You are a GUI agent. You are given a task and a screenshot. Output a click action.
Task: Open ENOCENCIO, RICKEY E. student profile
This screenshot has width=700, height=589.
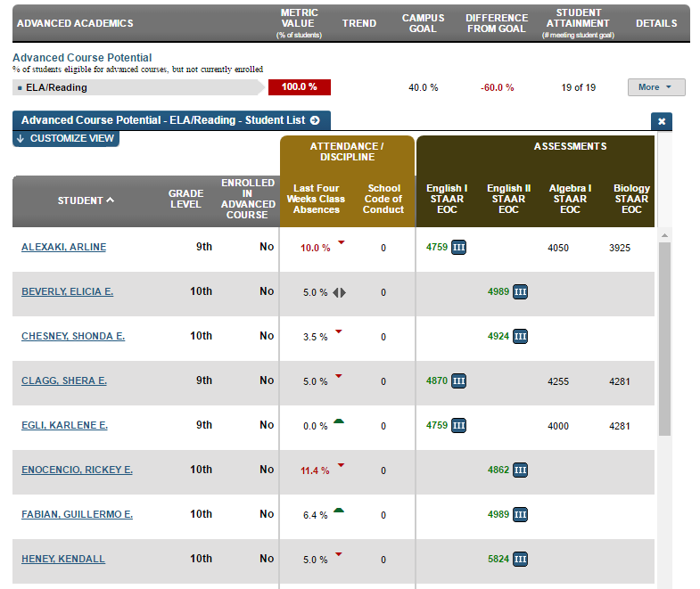tap(78, 470)
